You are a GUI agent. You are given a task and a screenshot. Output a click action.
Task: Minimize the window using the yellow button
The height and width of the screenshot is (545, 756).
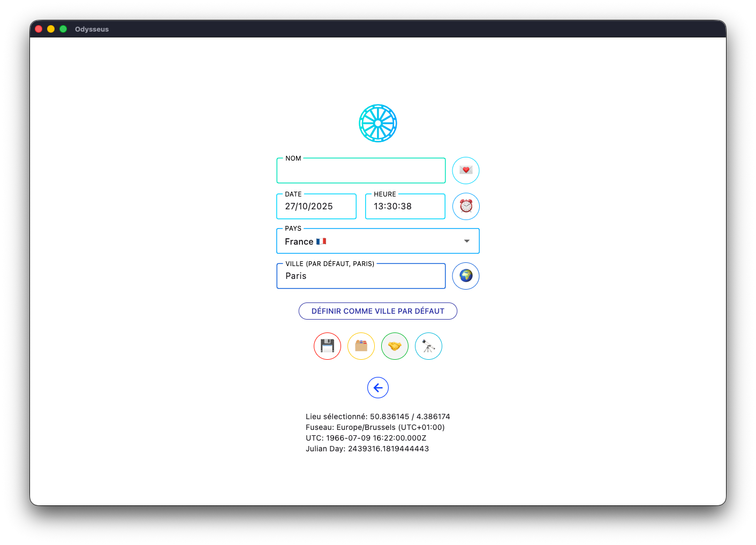tap(51, 29)
